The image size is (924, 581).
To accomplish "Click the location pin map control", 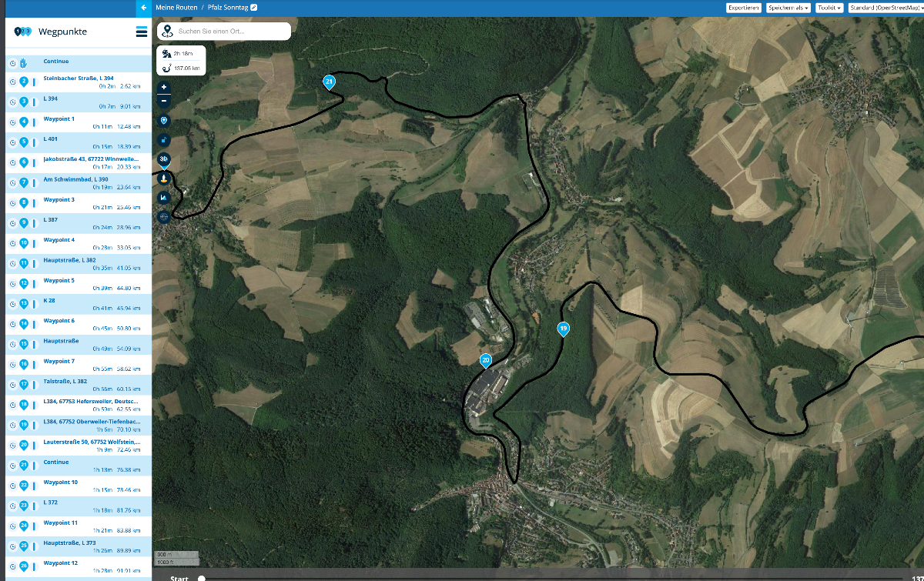I will click(163, 121).
